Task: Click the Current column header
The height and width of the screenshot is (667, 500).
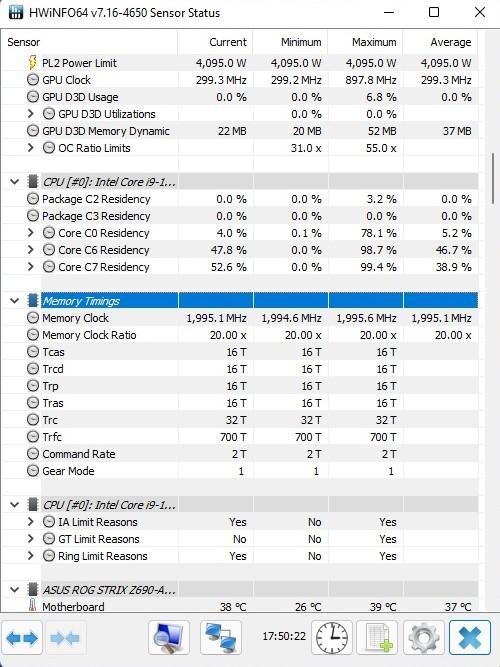Action: (x=215, y=42)
